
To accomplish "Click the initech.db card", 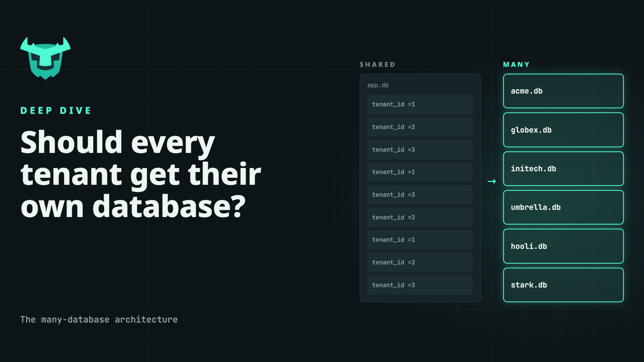I will pos(563,169).
